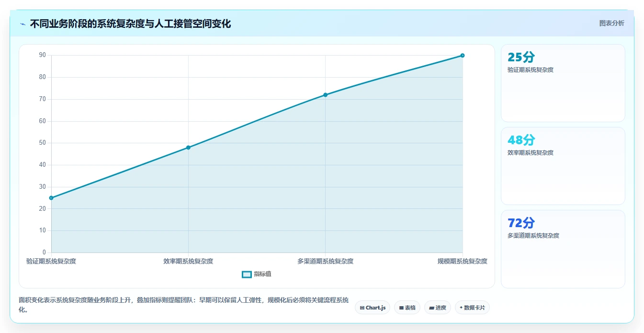This screenshot has height=333, width=644.
Task: Click x-axis label 规模期系统复杂度
Action: [463, 261]
